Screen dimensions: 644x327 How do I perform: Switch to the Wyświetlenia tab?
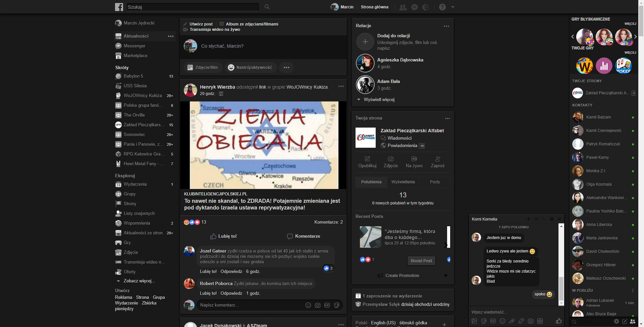pos(403,182)
